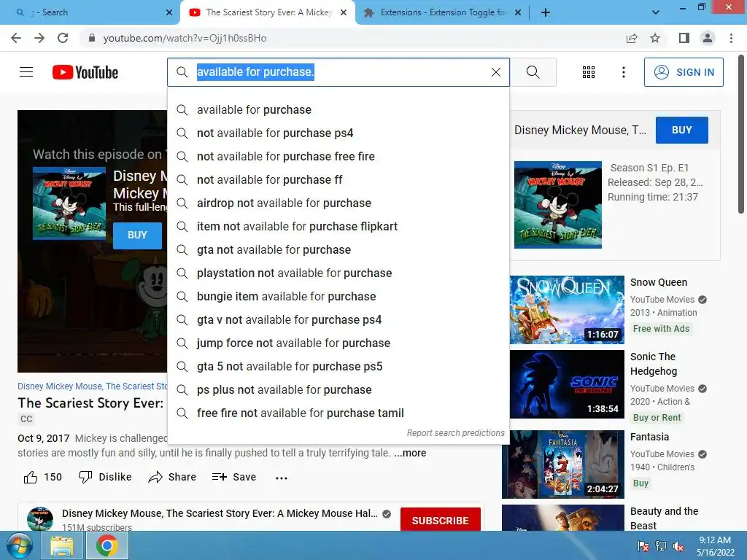The height and width of the screenshot is (560, 747).
Task: Open 'Beauty and the Beast' title link
Action: click(664, 518)
